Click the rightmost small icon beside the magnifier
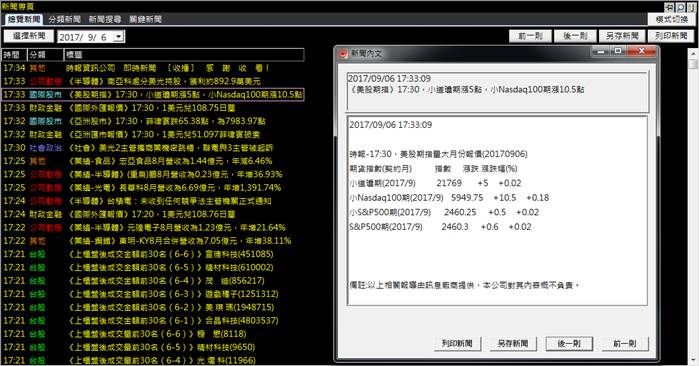 pos(691,7)
